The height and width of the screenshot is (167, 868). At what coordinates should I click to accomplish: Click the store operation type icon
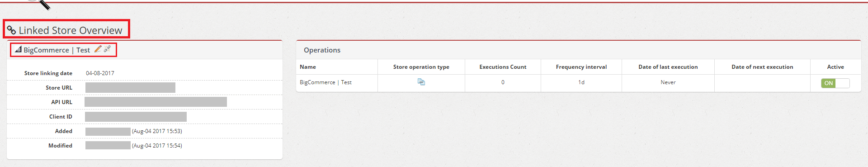[421, 82]
